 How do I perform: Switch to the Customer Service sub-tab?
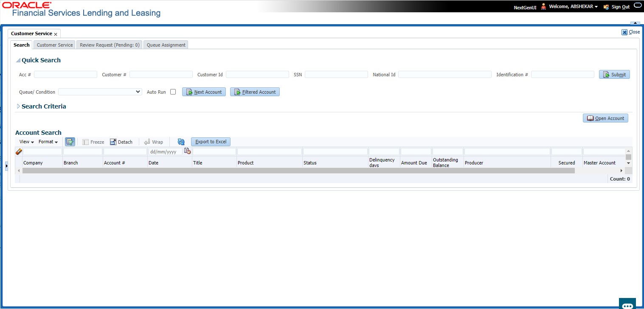click(x=55, y=45)
